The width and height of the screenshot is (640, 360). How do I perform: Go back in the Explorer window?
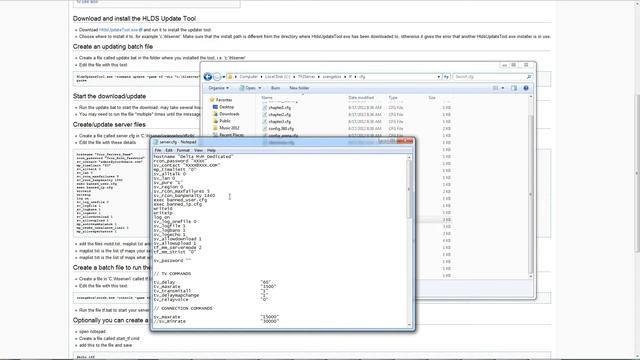tap(207, 77)
